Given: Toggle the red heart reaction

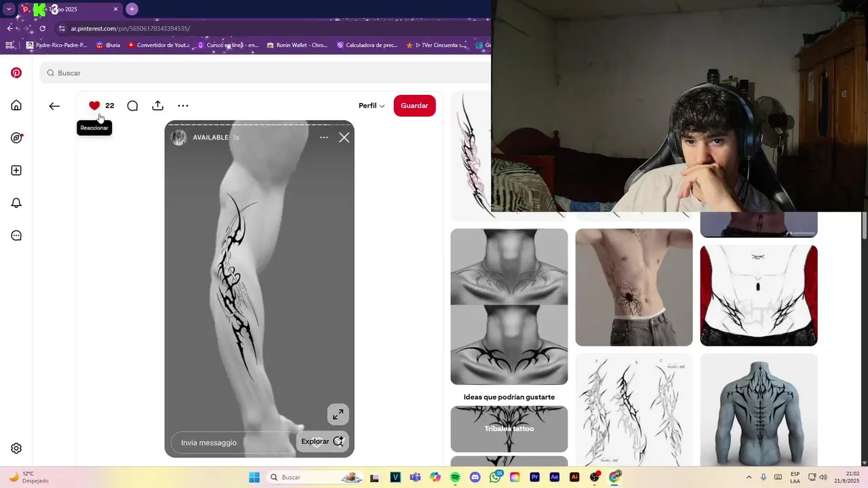Looking at the screenshot, I should pyautogui.click(x=94, y=105).
